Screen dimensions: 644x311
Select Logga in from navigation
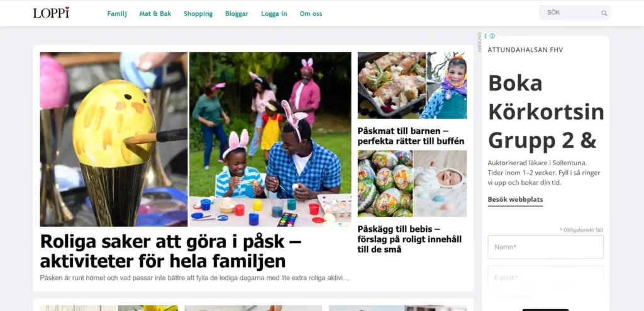click(274, 14)
